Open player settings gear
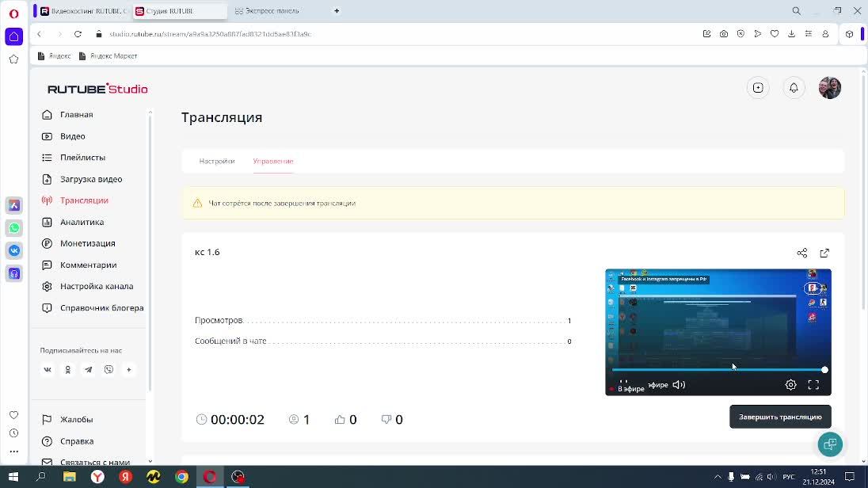The image size is (868, 488). point(790,385)
